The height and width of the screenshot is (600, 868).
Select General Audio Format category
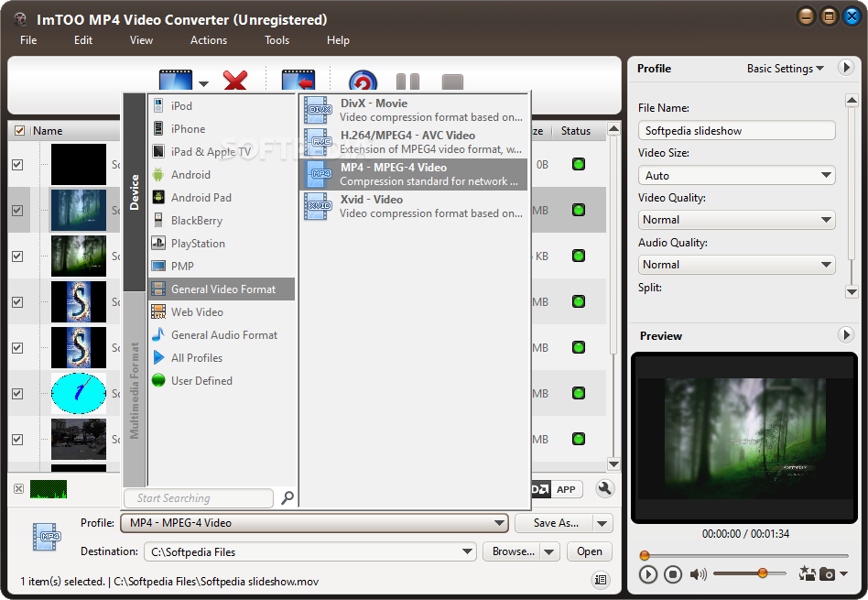click(222, 334)
